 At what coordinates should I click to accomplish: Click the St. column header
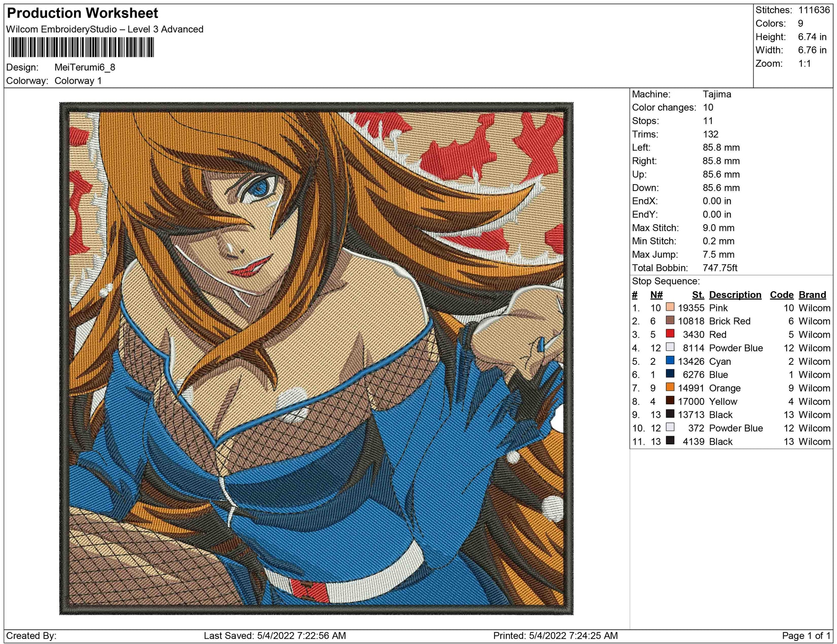(x=698, y=295)
